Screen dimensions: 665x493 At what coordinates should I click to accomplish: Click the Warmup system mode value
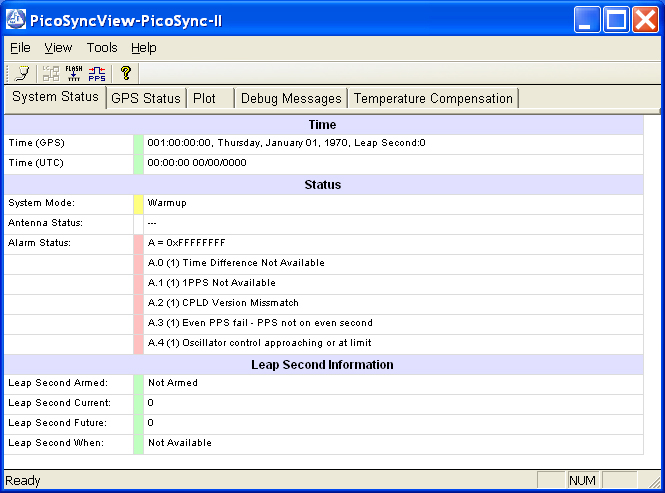pyautogui.click(x=167, y=203)
